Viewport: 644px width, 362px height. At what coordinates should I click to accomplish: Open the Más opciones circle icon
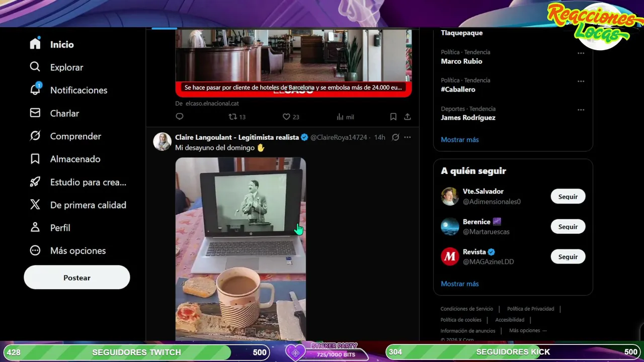click(x=35, y=250)
